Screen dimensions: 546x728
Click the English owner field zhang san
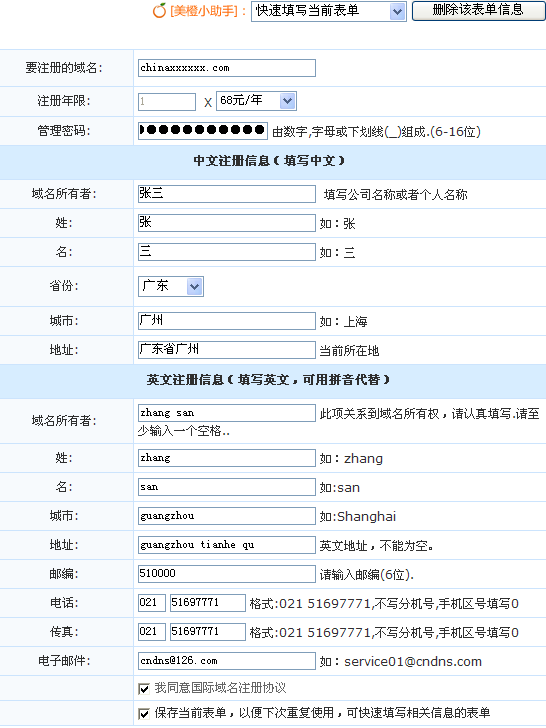click(227, 413)
